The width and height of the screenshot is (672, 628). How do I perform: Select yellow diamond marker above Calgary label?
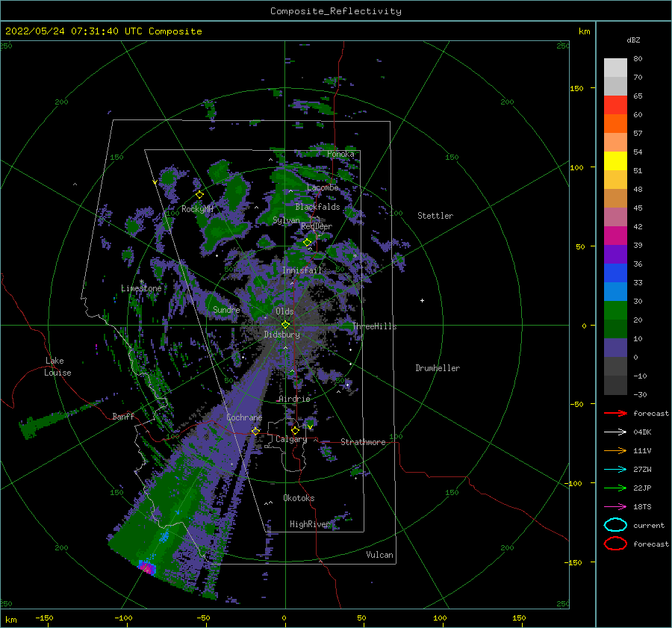tap(295, 430)
